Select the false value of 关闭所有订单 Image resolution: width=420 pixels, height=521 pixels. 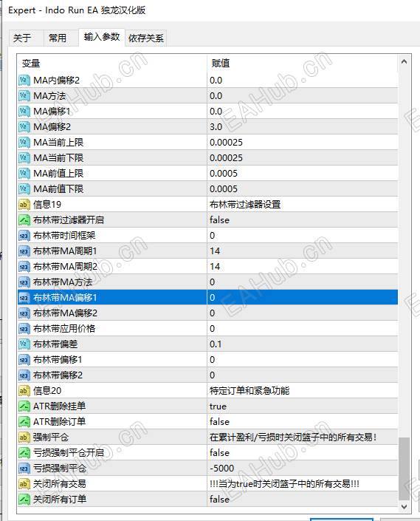pos(219,499)
